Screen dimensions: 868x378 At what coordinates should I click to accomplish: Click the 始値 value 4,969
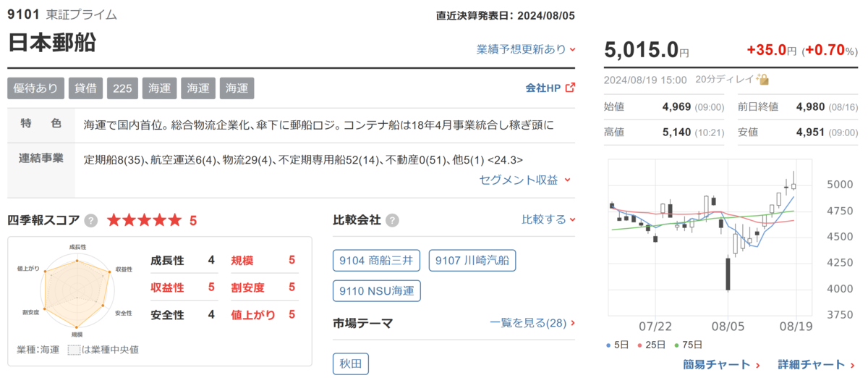pyautogui.click(x=676, y=107)
